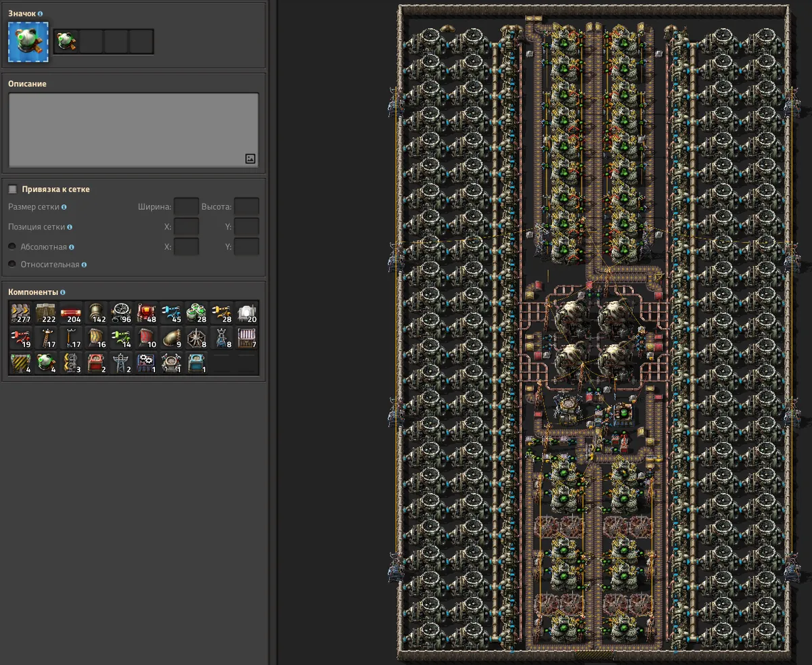The height and width of the screenshot is (665, 812).
Task: Select the steam turbine component showing 96
Action: [121, 313]
